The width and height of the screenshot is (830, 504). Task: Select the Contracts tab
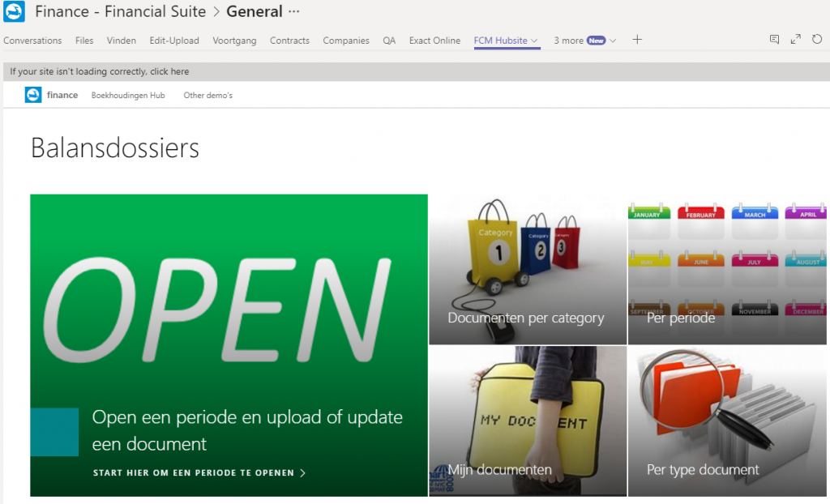point(289,41)
